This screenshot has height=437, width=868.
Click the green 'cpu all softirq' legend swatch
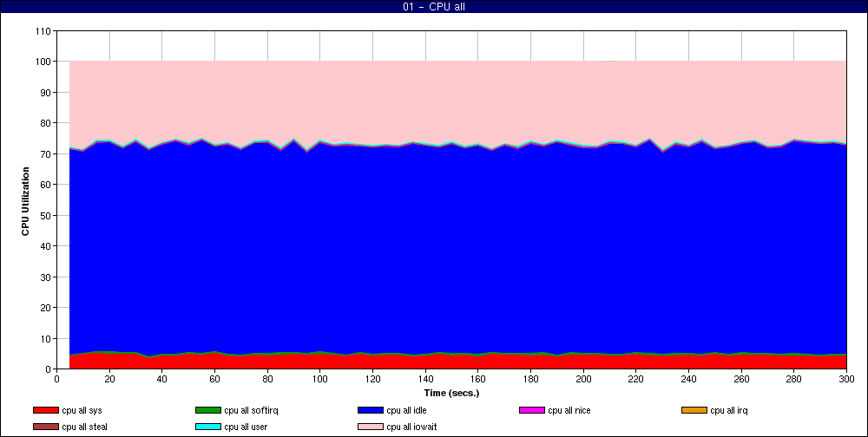[x=208, y=410]
